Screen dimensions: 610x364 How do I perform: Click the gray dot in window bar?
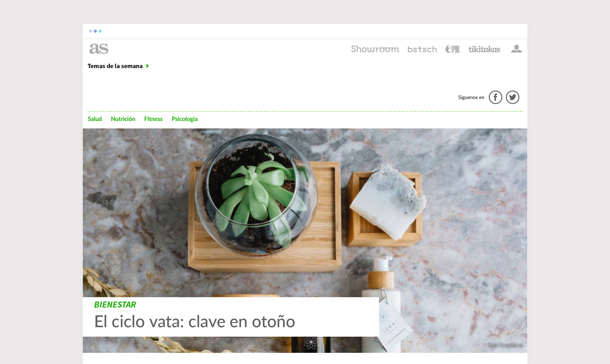click(x=91, y=31)
